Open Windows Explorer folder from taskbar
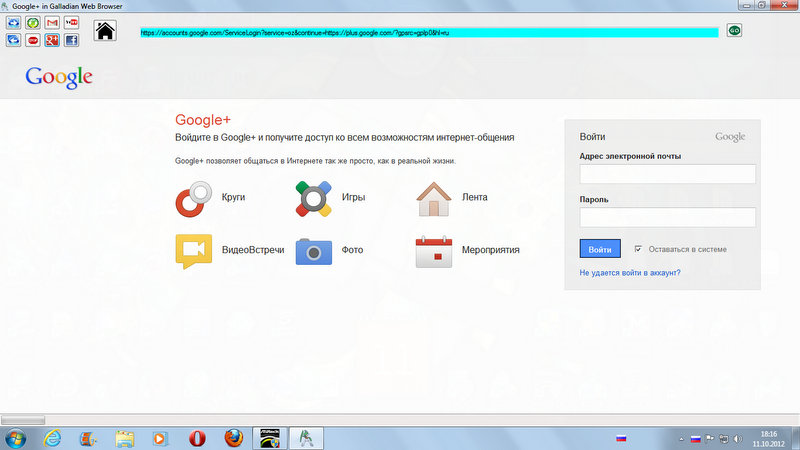Screen dimensions: 800x450 coord(124,438)
